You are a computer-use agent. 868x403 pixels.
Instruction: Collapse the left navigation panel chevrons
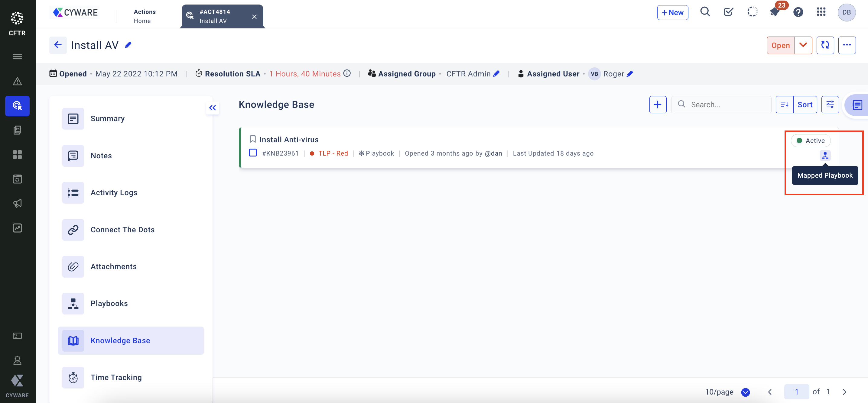(x=212, y=108)
